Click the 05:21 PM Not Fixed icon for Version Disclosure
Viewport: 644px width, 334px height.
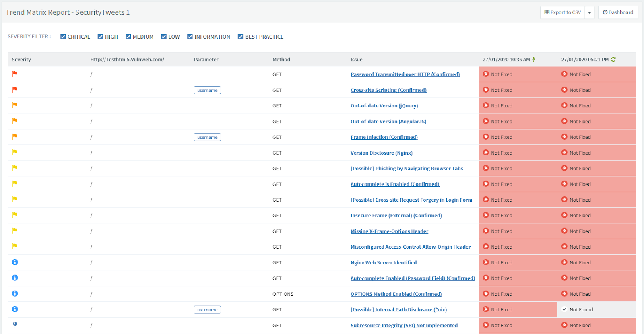point(564,153)
